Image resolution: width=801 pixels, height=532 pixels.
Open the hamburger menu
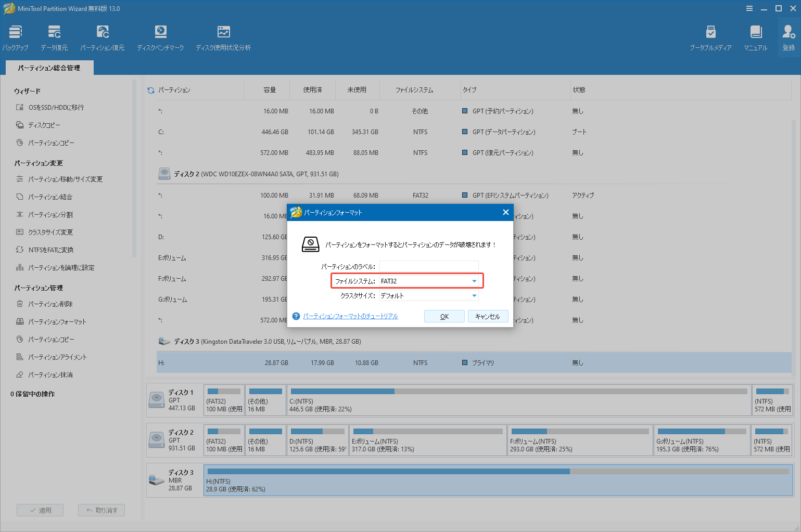tap(749, 8)
